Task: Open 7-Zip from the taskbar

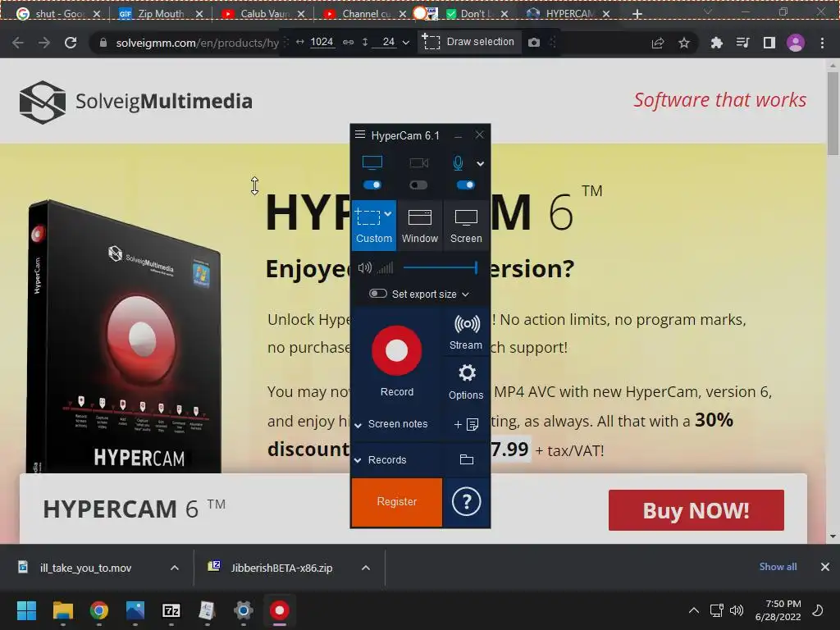Action: [171, 610]
